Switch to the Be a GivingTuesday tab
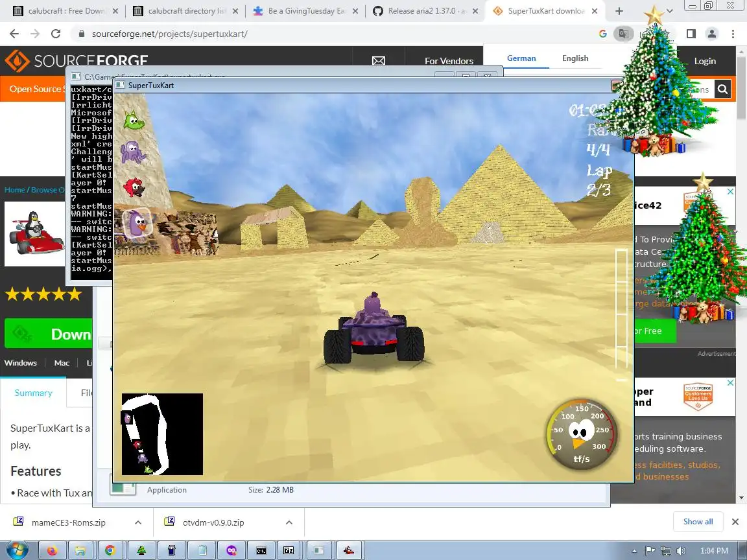 coord(306,11)
